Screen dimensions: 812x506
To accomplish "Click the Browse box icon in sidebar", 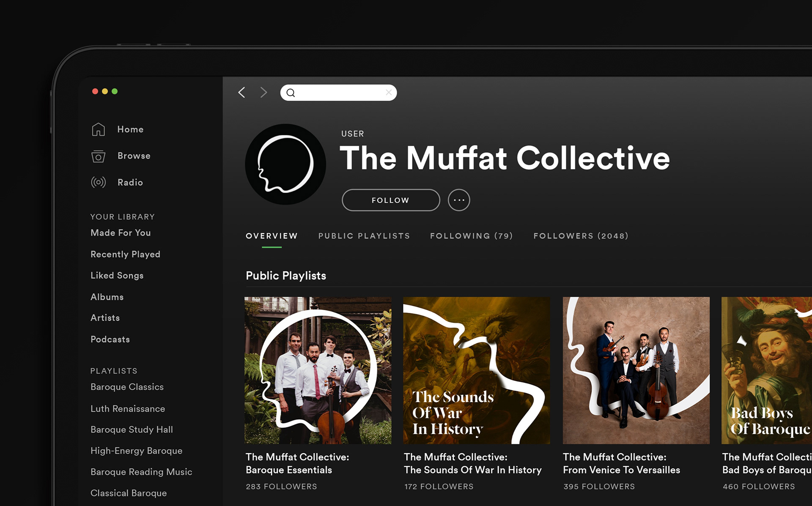I will (98, 156).
